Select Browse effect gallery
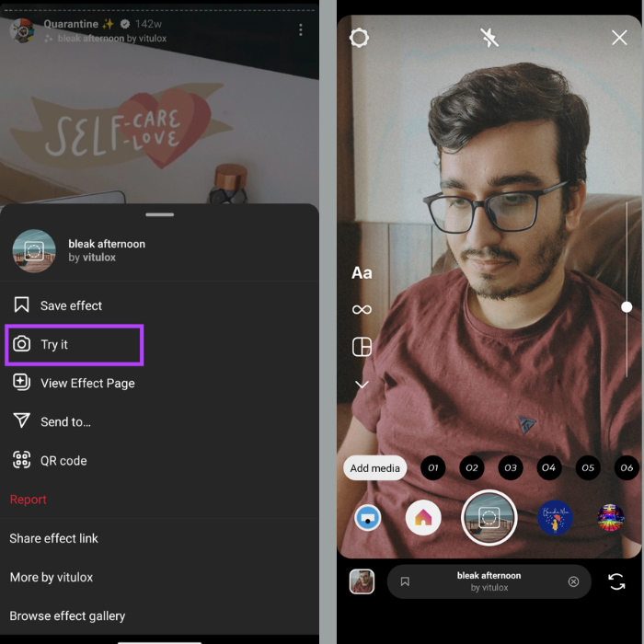644x644 pixels. [x=67, y=616]
